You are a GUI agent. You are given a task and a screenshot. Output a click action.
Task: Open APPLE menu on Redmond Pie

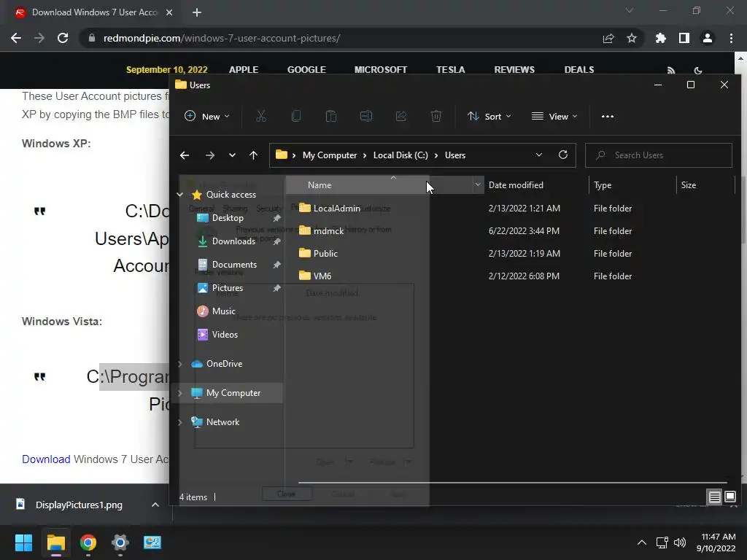pos(244,69)
